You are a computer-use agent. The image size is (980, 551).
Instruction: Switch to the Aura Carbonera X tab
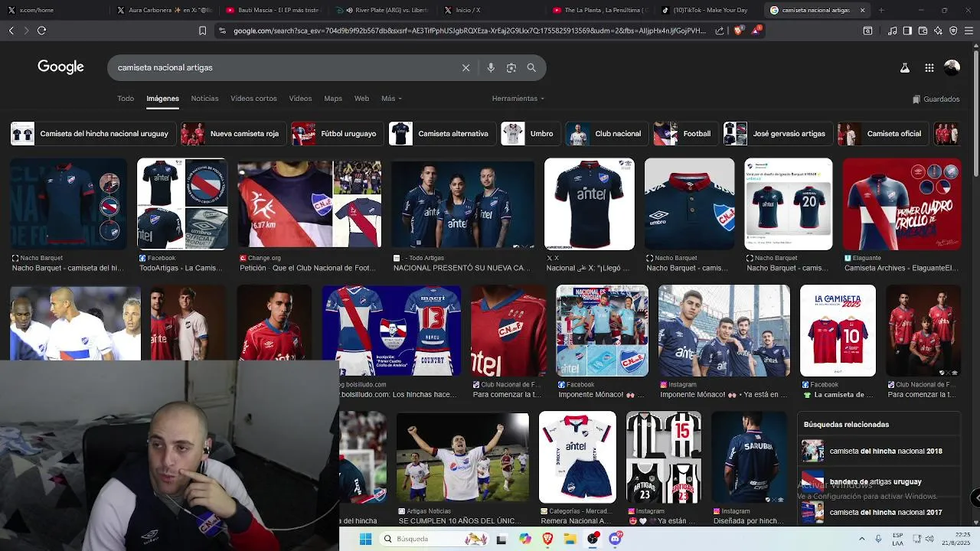click(165, 10)
